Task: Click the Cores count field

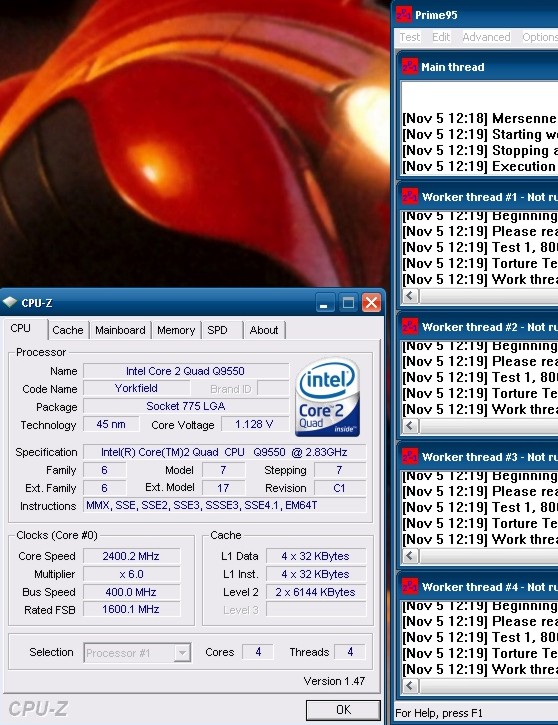Action: click(258, 652)
